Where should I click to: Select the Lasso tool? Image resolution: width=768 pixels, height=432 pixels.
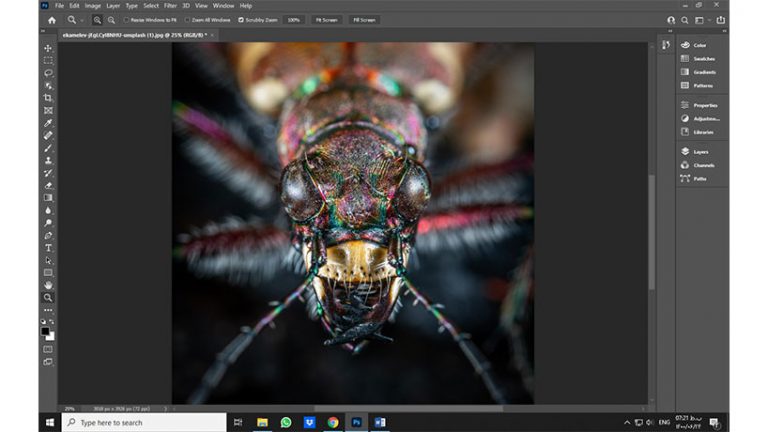[x=48, y=73]
